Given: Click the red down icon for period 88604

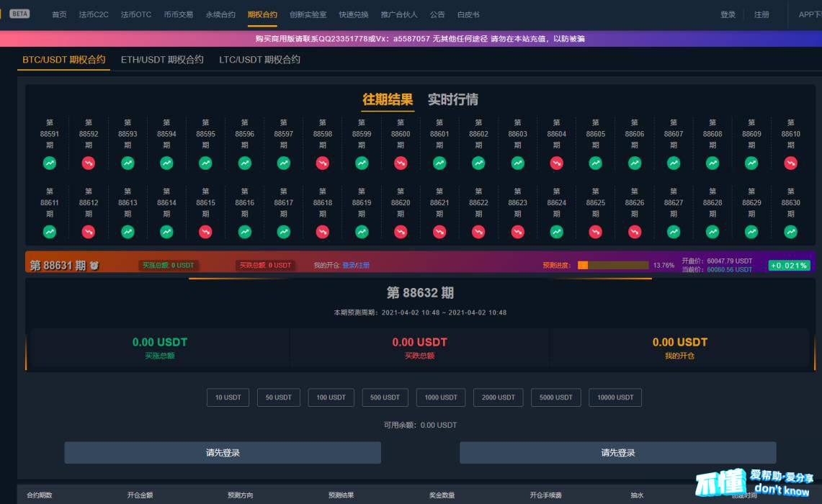Looking at the screenshot, I should point(556,163).
